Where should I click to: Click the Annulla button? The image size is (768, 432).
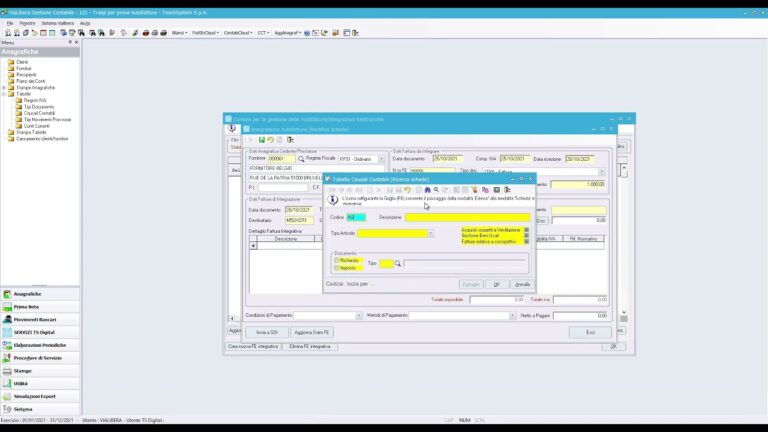click(x=522, y=284)
